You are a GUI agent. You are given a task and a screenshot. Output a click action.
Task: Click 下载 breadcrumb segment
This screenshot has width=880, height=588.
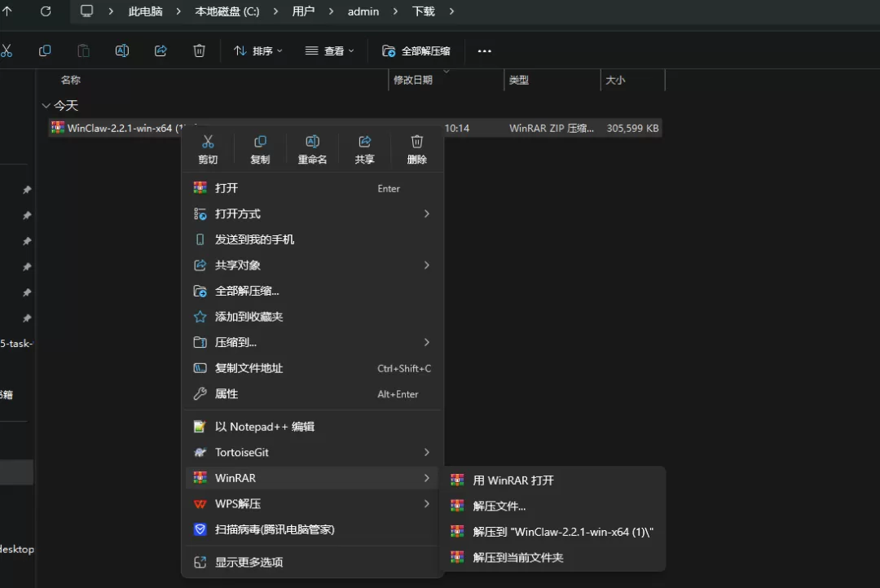pyautogui.click(x=423, y=11)
